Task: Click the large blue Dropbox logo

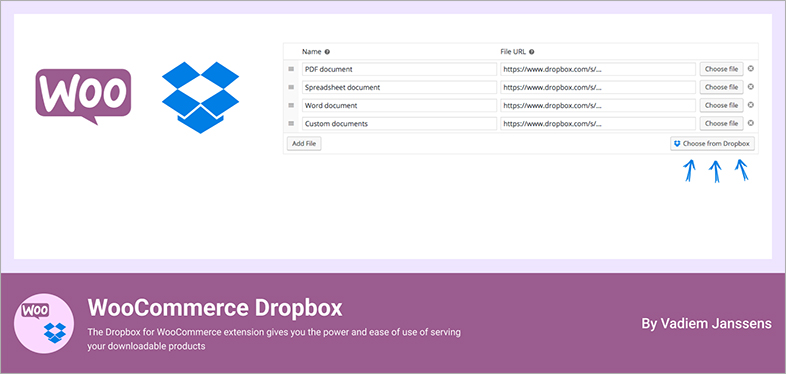Action: point(201,97)
